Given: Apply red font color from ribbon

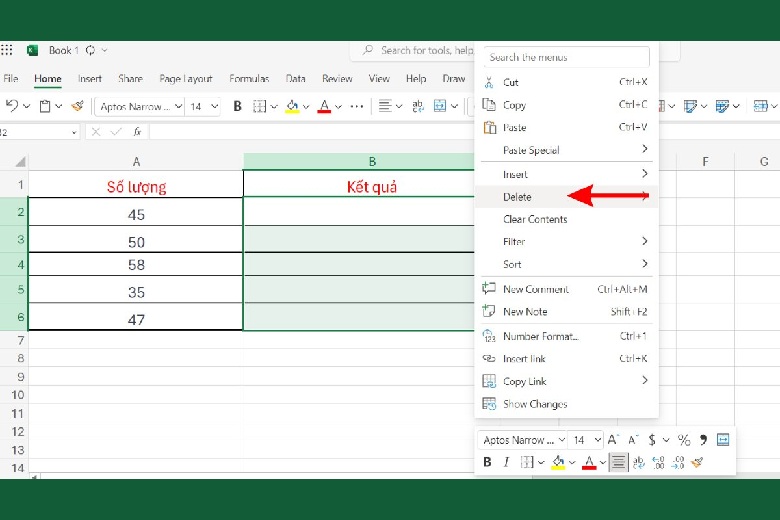Looking at the screenshot, I should pyautogui.click(x=324, y=106).
